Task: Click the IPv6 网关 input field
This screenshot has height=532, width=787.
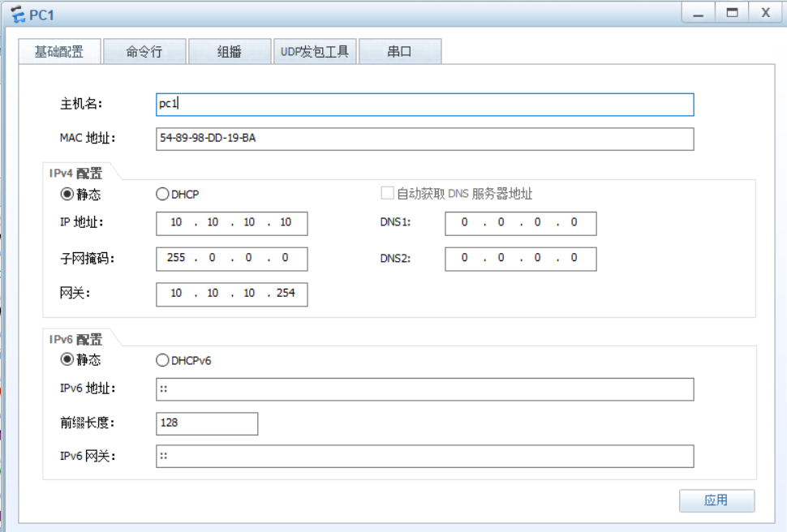Action: pos(424,457)
